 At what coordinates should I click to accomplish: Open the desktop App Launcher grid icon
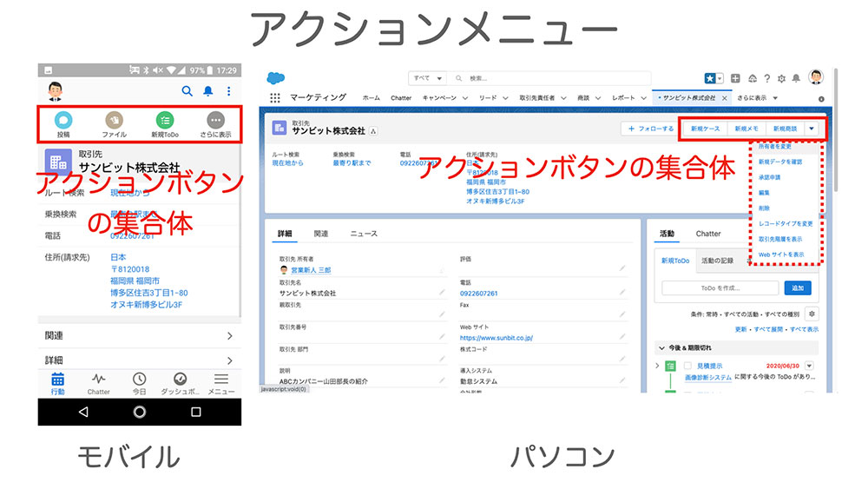275,98
